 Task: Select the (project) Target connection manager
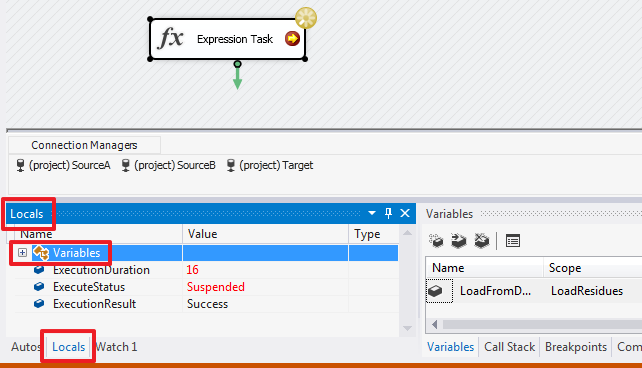[x=270, y=165]
